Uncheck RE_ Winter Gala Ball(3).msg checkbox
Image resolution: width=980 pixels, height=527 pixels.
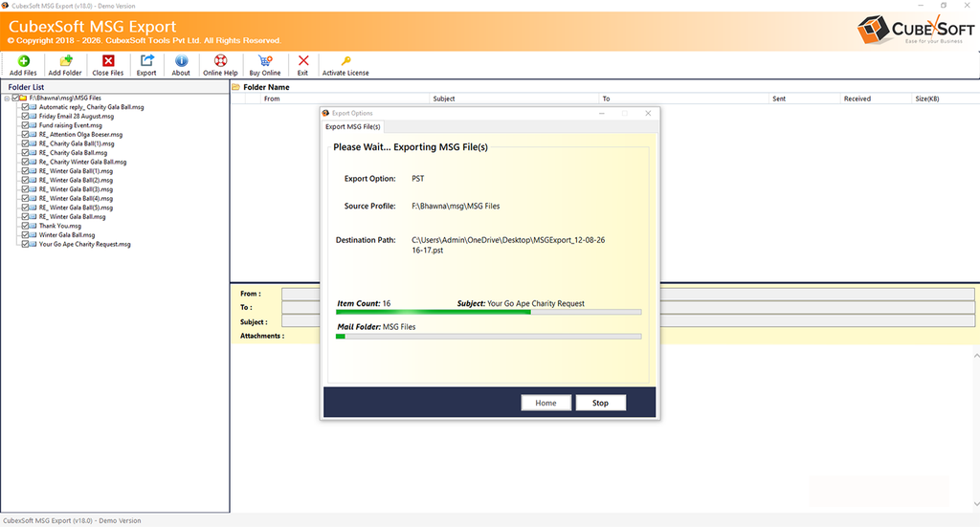25,189
